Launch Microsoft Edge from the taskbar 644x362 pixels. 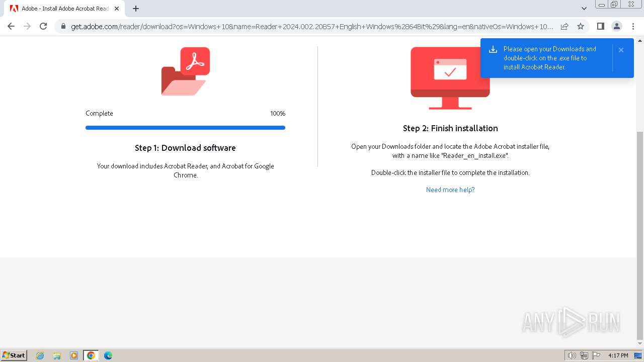tap(108, 355)
